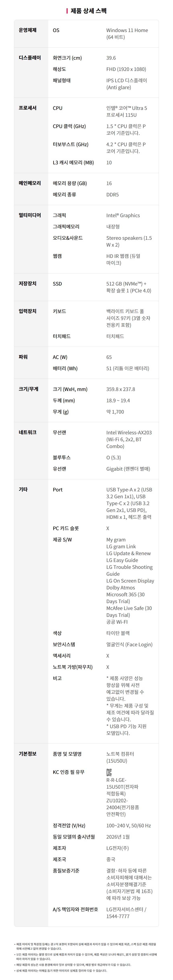Select the 디스플레이 category label
This screenshot has height=980, width=173.
point(30,58)
